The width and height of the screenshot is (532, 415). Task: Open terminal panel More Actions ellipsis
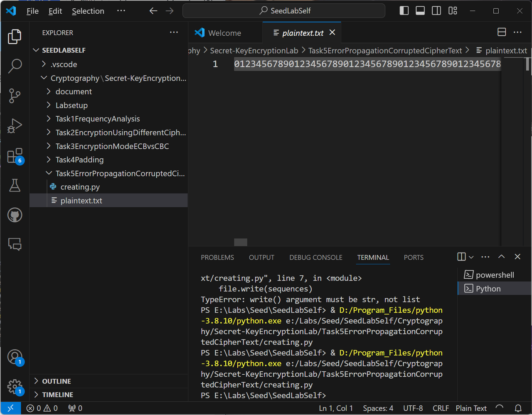(x=485, y=257)
